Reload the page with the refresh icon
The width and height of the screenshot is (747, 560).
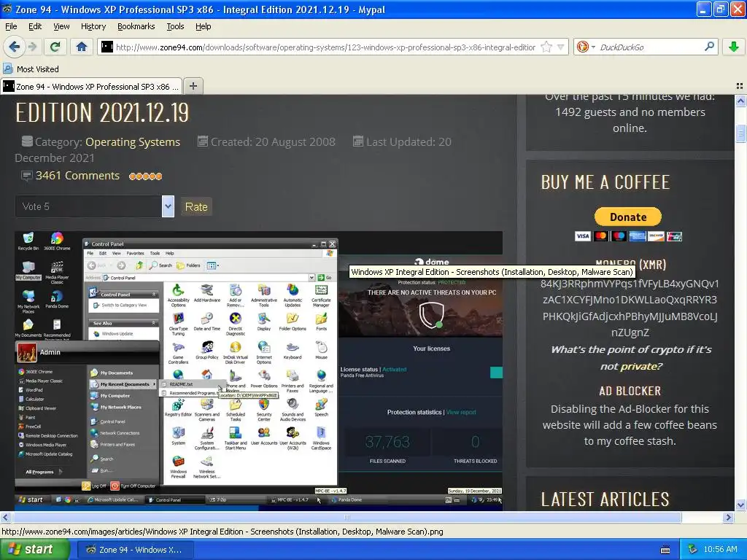(x=55, y=47)
